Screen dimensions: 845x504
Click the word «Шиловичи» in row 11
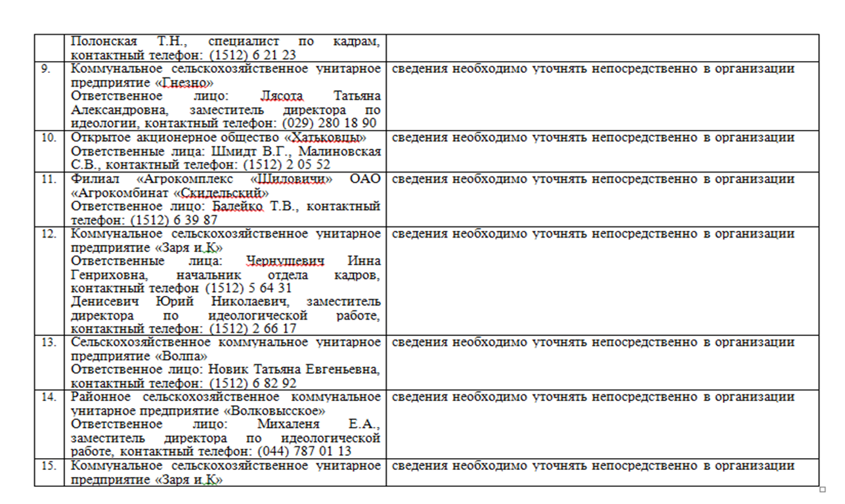click(x=293, y=179)
